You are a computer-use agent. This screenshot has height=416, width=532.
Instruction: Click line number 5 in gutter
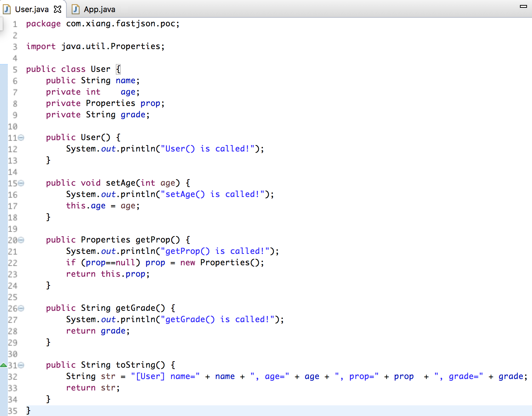pyautogui.click(x=15, y=69)
